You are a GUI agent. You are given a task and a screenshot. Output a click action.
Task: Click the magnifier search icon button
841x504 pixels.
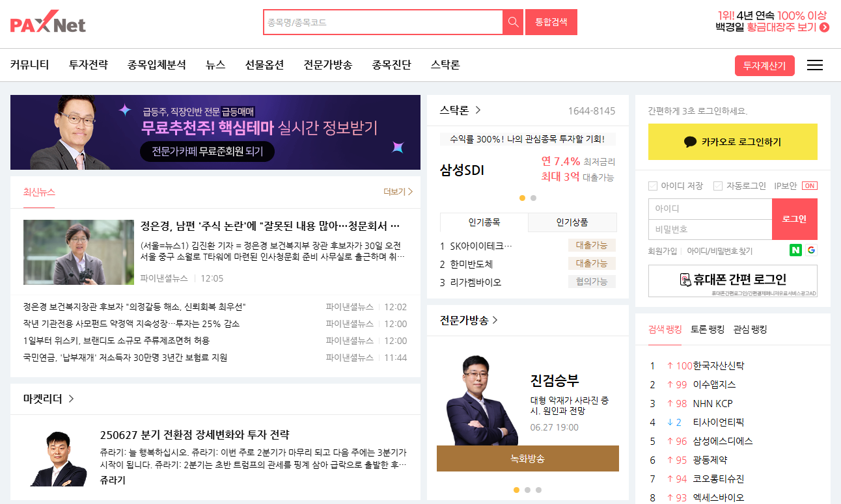(x=513, y=22)
